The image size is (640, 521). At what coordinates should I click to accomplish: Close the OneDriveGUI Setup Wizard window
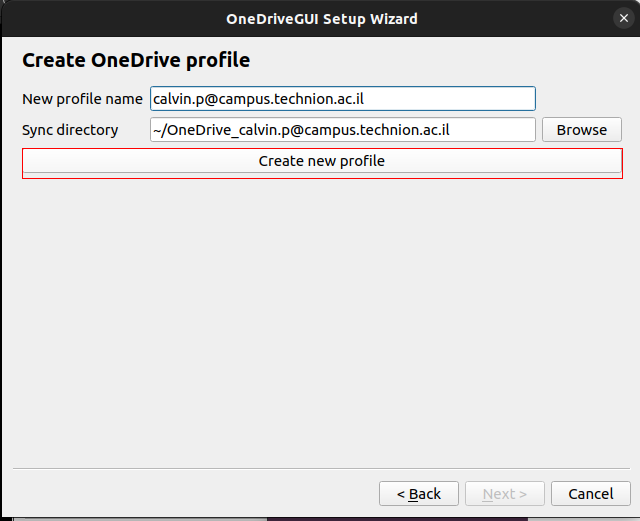(624, 18)
